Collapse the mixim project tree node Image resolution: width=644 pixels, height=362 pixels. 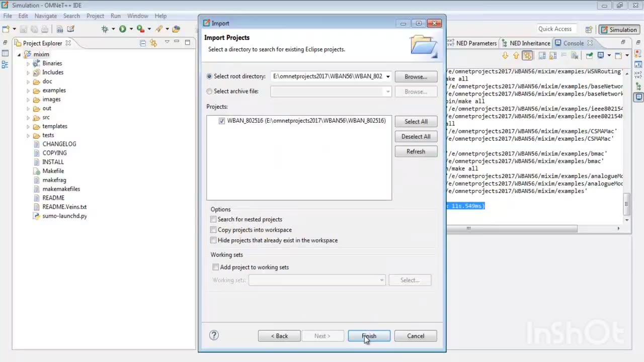(x=19, y=54)
